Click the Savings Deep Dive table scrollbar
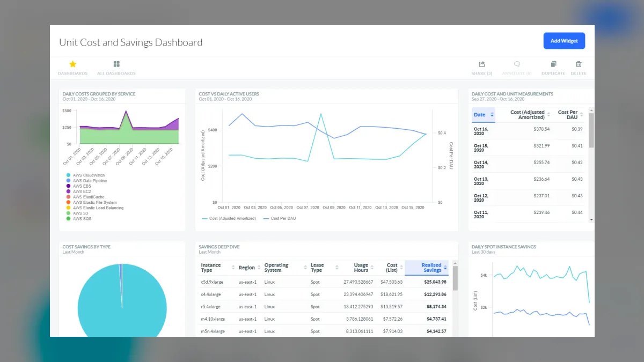This screenshot has width=644, height=362. coord(455,277)
